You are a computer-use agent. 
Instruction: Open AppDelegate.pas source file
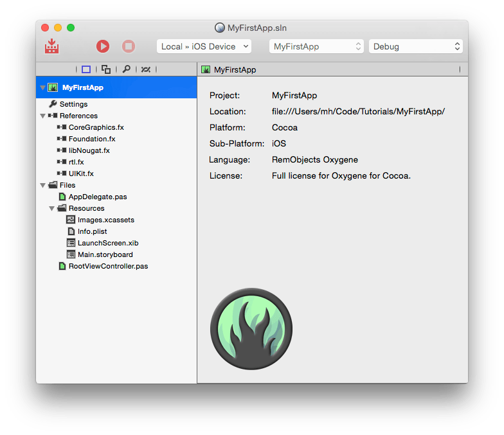98,197
